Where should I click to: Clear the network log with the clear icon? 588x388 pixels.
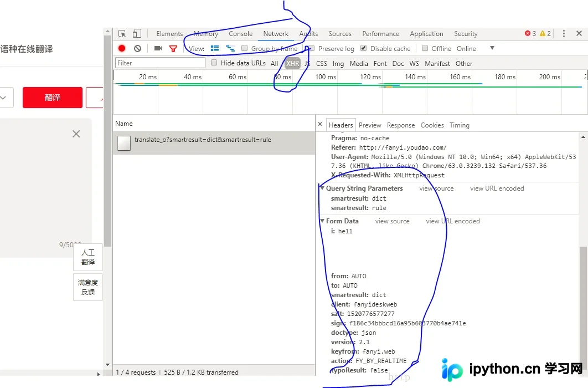(x=138, y=48)
